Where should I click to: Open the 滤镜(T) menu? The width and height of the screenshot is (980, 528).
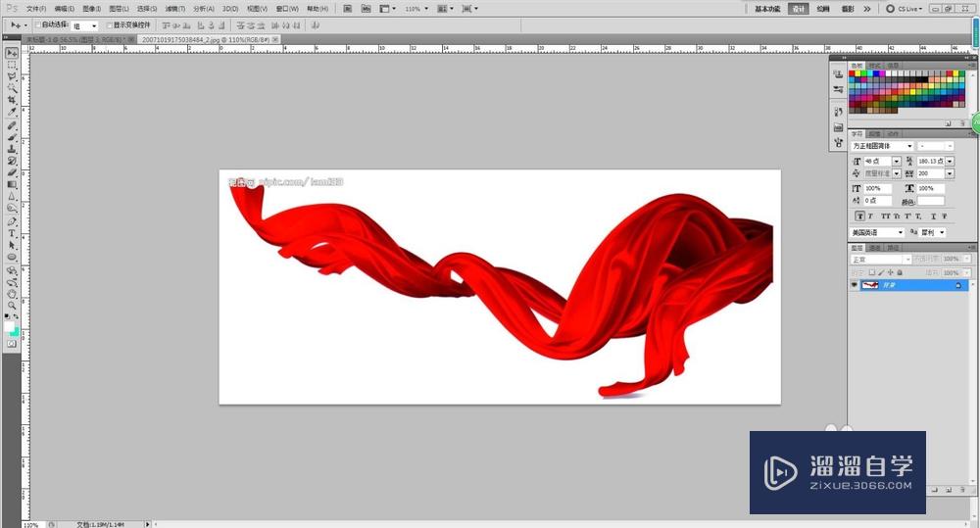click(x=175, y=8)
